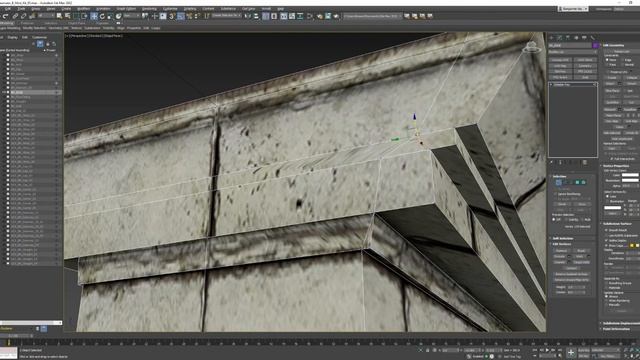Screen dimensions: 640x360
Task: Click Configure Modifier Sets icon
Action: click(x=584, y=162)
